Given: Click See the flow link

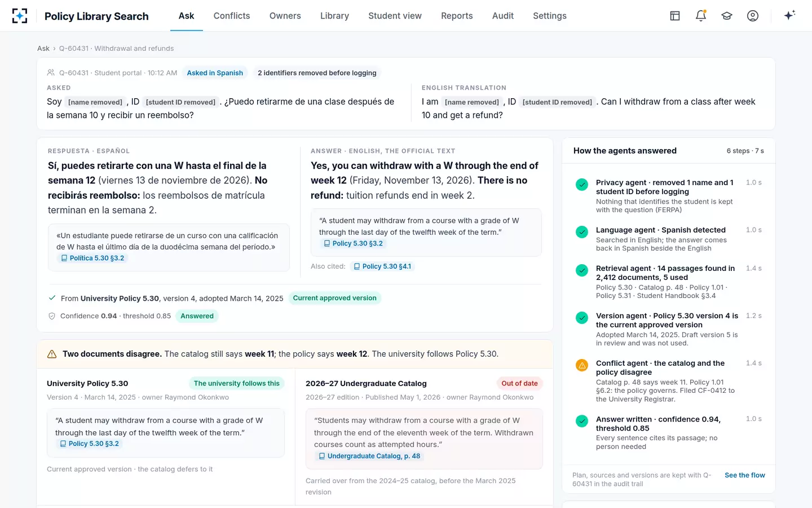Looking at the screenshot, I should click(745, 475).
